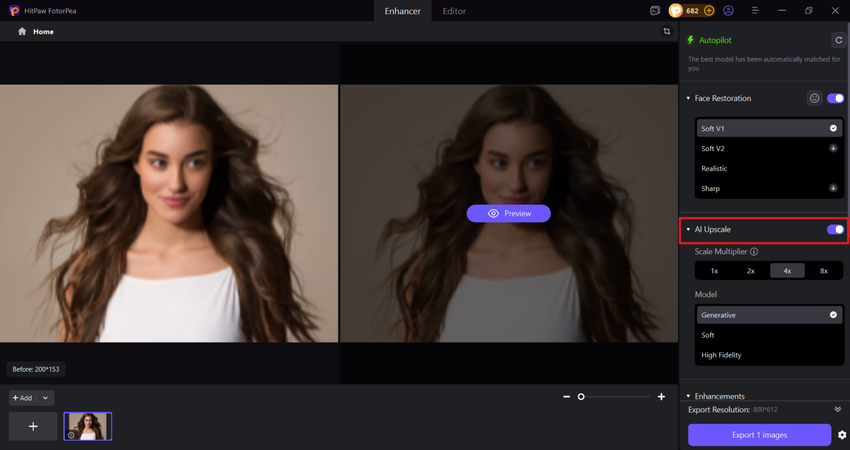The image size is (850, 450).
Task: Open face selection smiley icon
Action: click(x=814, y=98)
